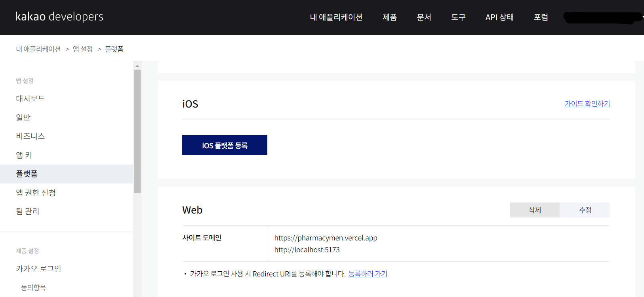Screen dimensions: 644x297
Task: Click the iOS 플랫폼 등록 button
Action: click(x=225, y=145)
